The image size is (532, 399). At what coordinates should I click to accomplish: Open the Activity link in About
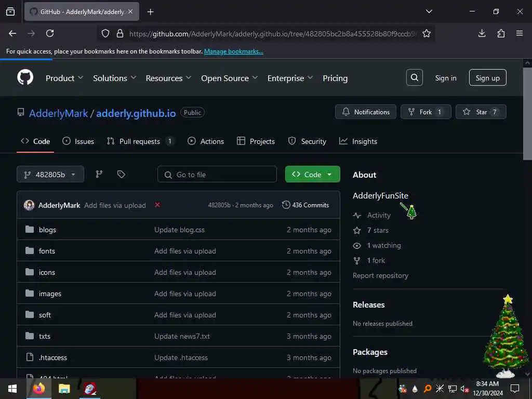point(372,215)
